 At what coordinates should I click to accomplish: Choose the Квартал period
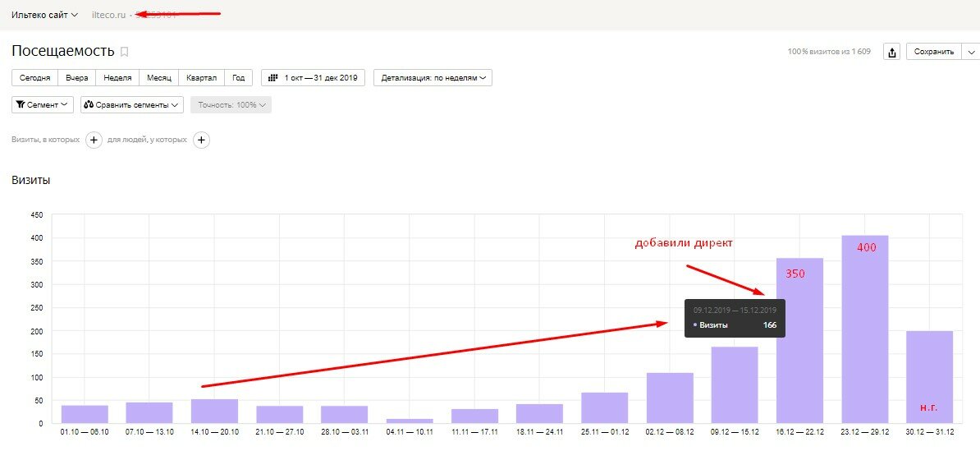[x=201, y=78]
